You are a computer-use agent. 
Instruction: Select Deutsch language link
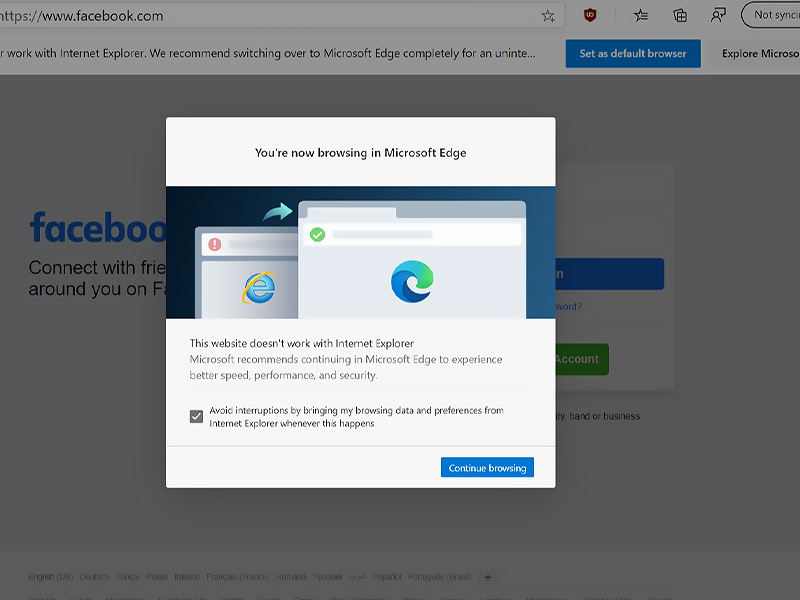tap(94, 577)
